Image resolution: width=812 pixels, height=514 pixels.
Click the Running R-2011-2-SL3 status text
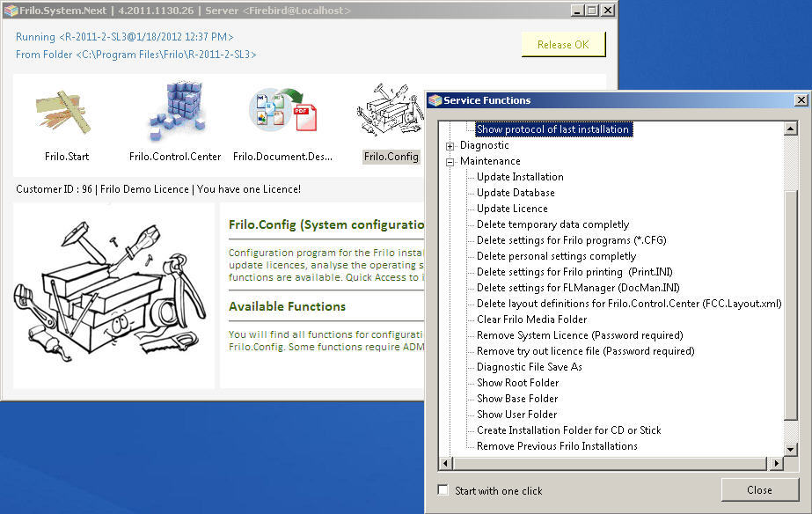124,37
